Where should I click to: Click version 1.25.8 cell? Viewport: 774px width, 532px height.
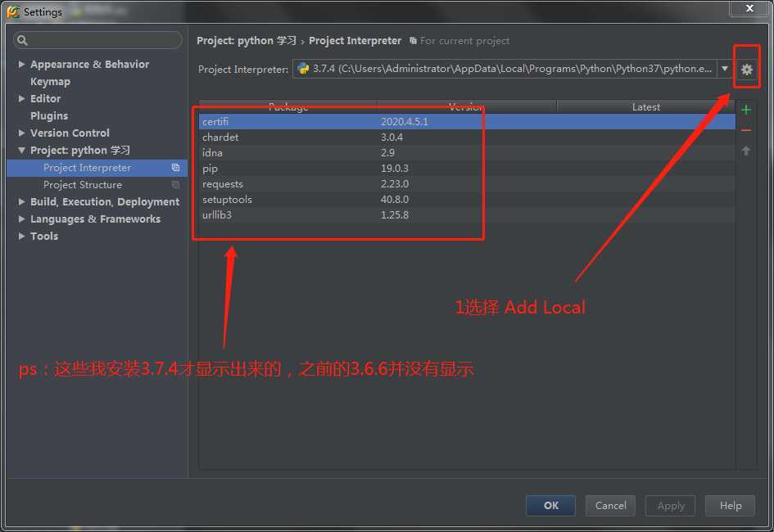(395, 215)
